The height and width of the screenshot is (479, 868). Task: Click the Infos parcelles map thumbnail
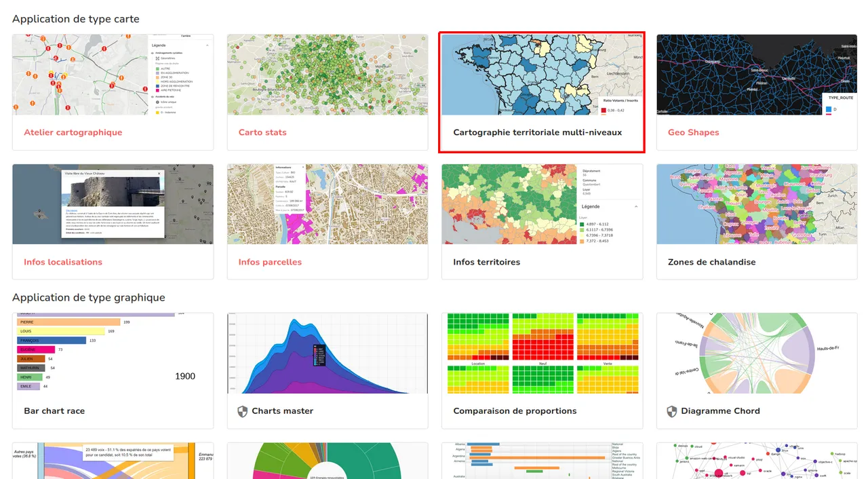point(328,204)
